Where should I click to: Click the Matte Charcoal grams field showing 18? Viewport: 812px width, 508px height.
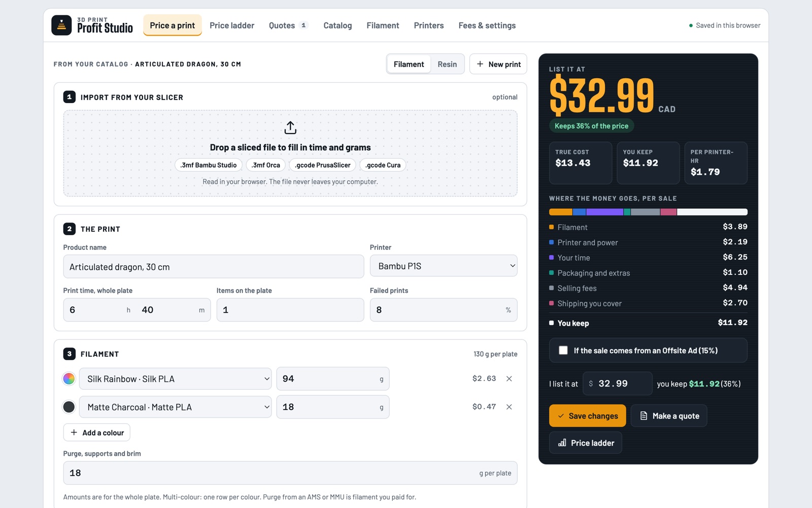click(333, 407)
